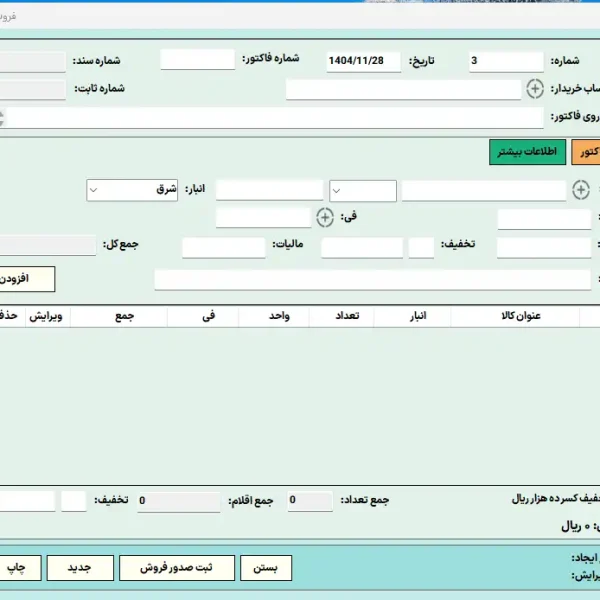
Task: Click the ثبت صدور فروش button
Action: [177, 568]
